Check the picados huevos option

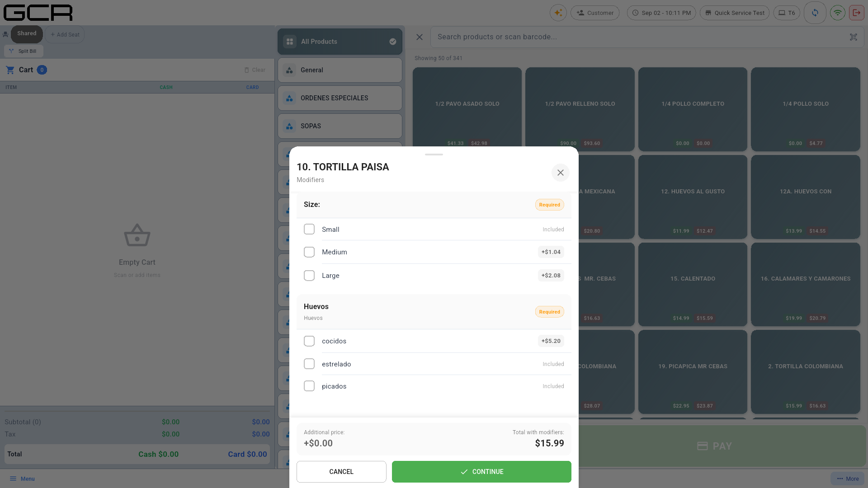pos(309,386)
